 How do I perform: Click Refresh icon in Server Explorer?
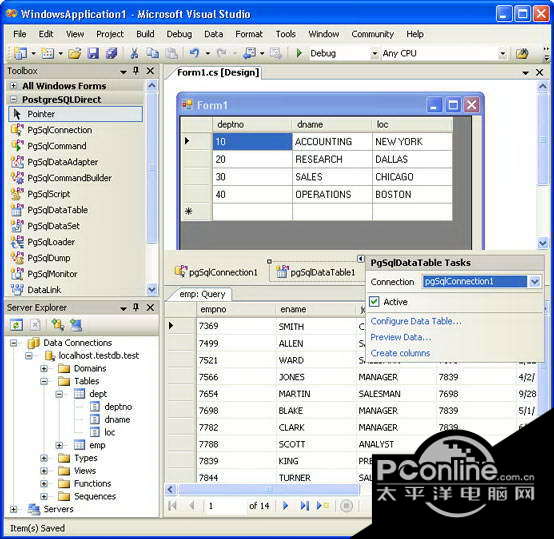(16, 325)
